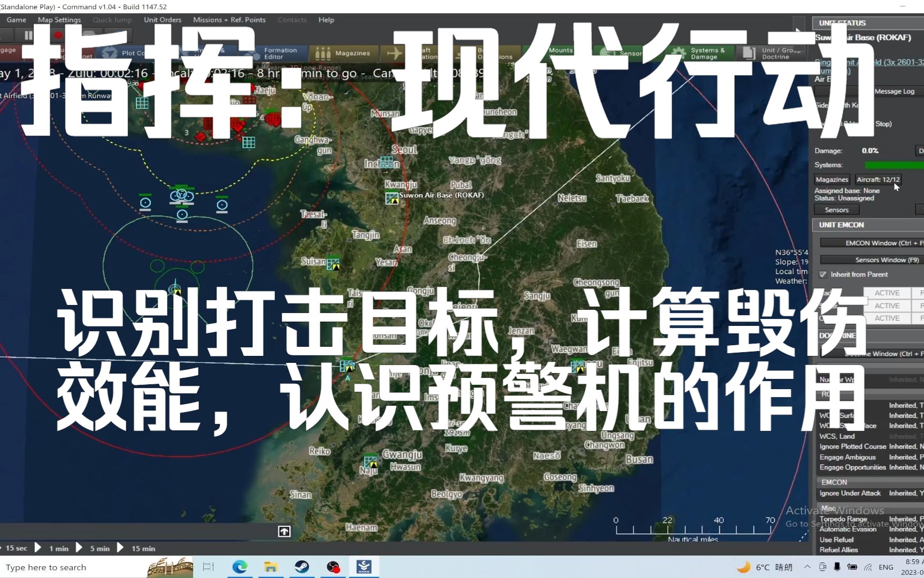Click the up-arrow icon at map bottom
This screenshot has height=578, width=924.
point(284,531)
